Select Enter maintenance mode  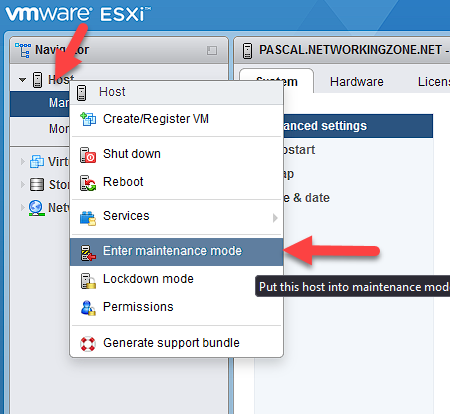tap(177, 251)
